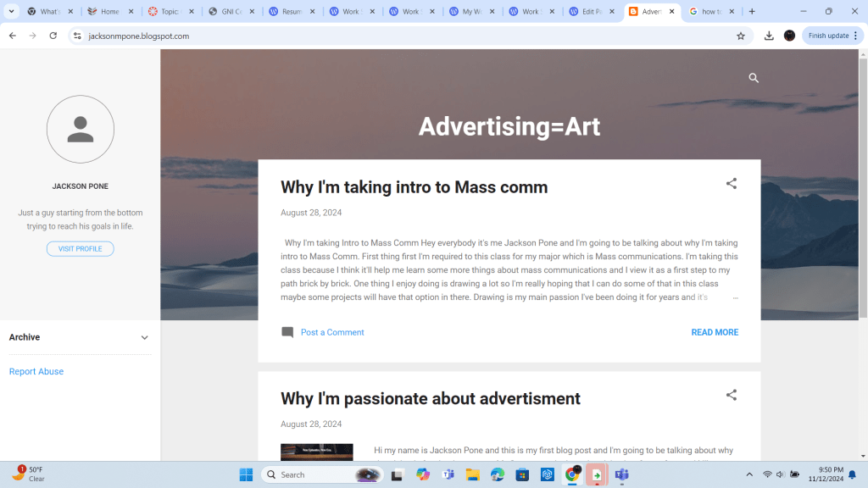Click the blog search magnifier icon

click(754, 78)
